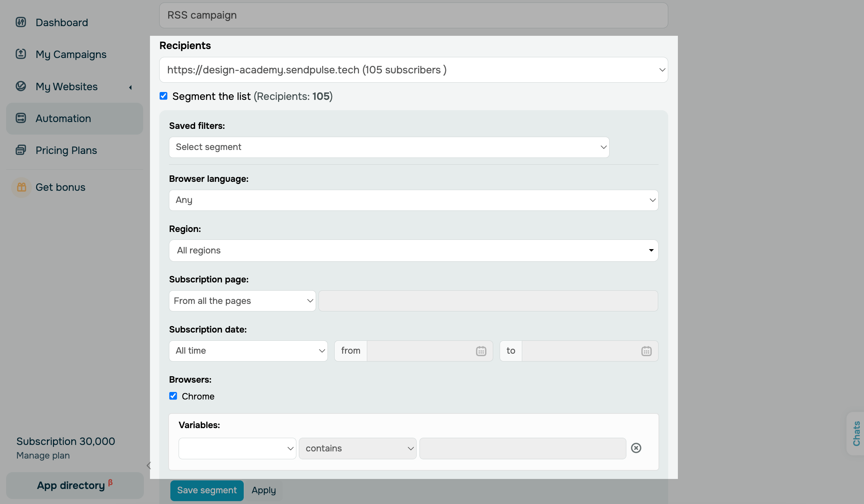Toggle the Chrome browser checkbox
The height and width of the screenshot is (504, 864).
[x=173, y=396]
